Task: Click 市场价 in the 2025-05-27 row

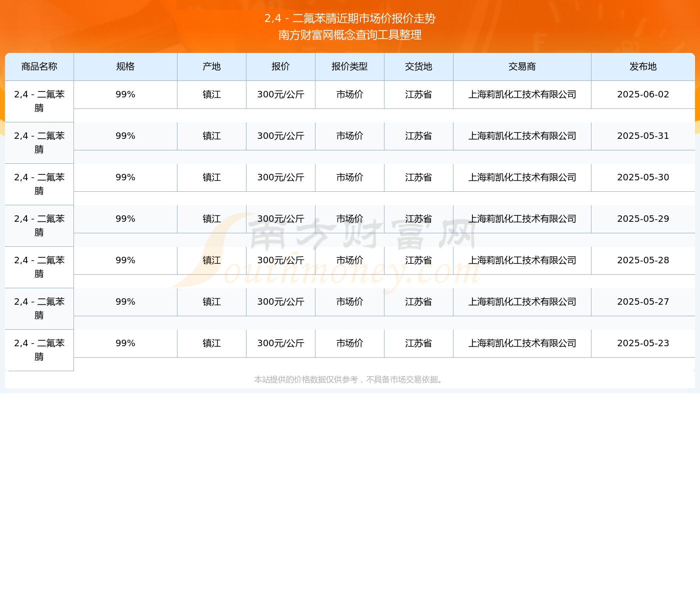Action: coord(349,302)
